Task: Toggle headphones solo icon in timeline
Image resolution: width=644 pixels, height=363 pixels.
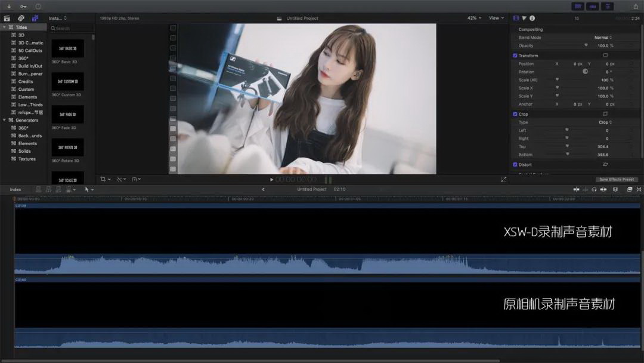Action: 594,189
